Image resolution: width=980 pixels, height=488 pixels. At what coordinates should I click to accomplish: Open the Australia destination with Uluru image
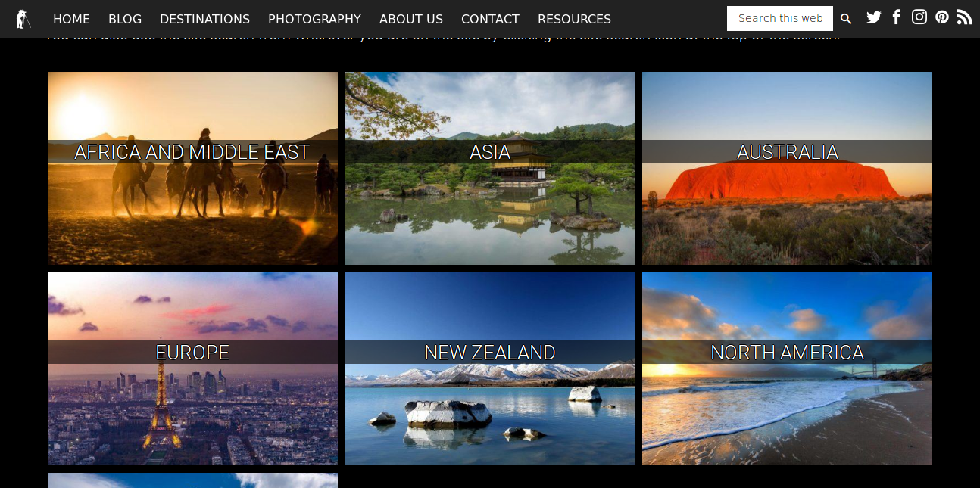[787, 168]
